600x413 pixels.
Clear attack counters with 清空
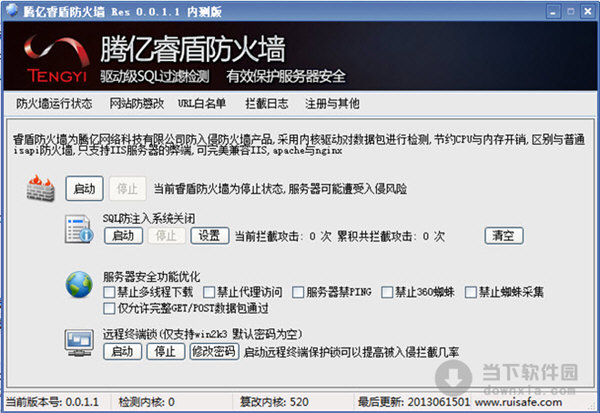(504, 235)
